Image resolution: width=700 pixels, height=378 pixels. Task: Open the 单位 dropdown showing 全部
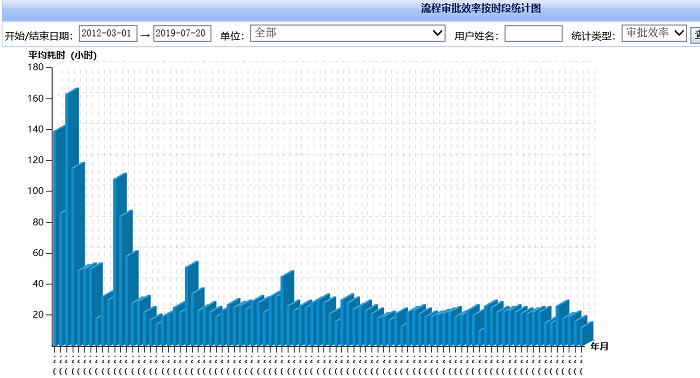(x=348, y=33)
